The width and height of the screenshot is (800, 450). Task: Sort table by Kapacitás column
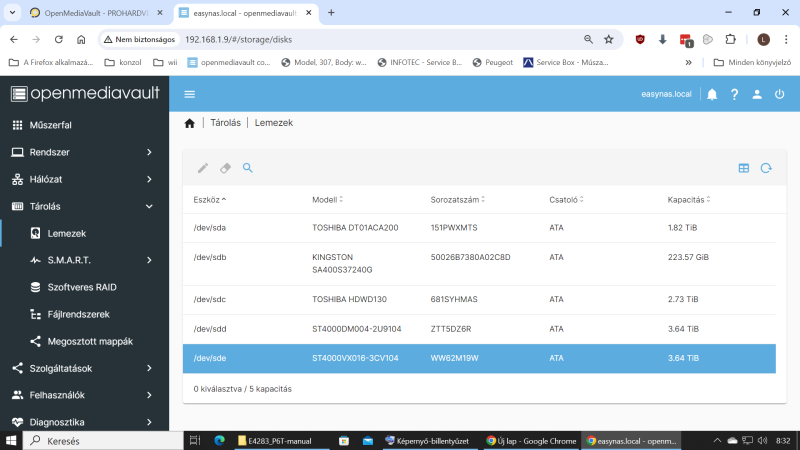tap(688, 199)
